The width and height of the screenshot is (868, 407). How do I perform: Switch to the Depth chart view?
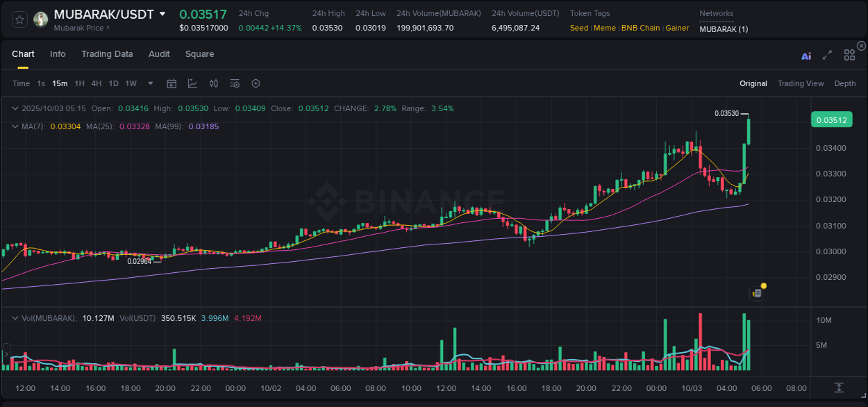coord(844,83)
